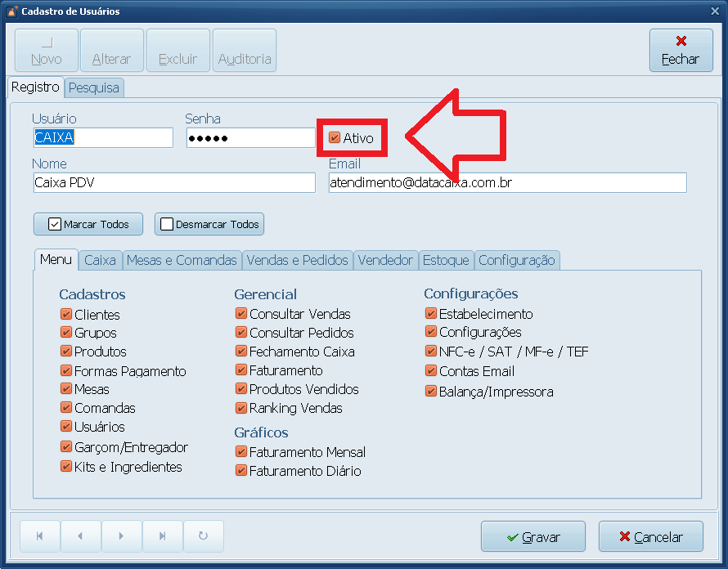The width and height of the screenshot is (728, 569).
Task: Go to previous record arrow
Action: (80, 536)
